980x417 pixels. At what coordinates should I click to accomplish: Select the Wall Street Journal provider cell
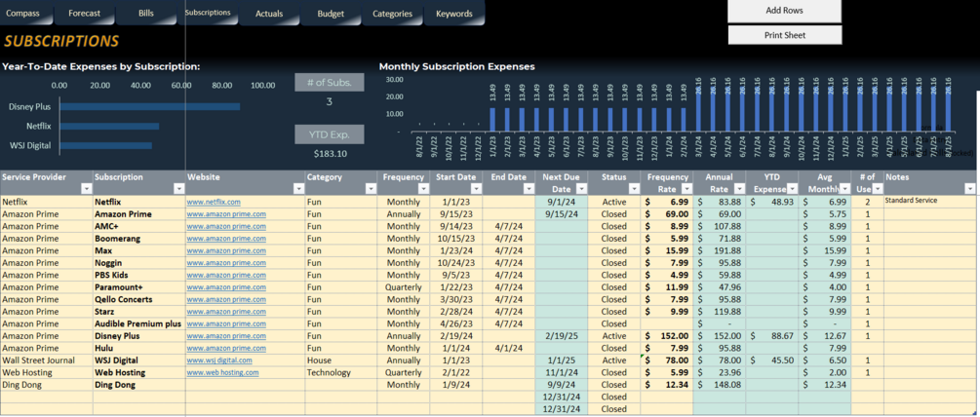tap(46, 360)
